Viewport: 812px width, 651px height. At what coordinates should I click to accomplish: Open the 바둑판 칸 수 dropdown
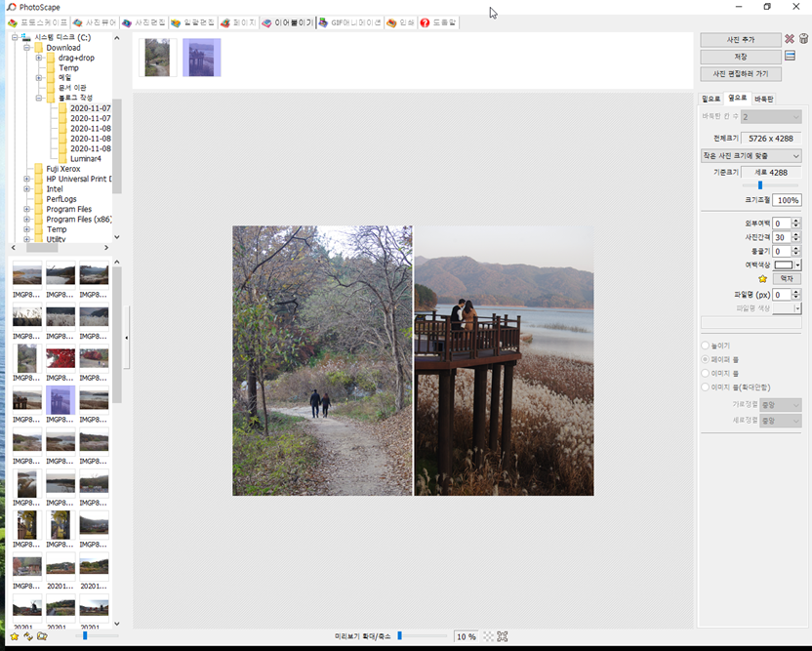tap(771, 117)
